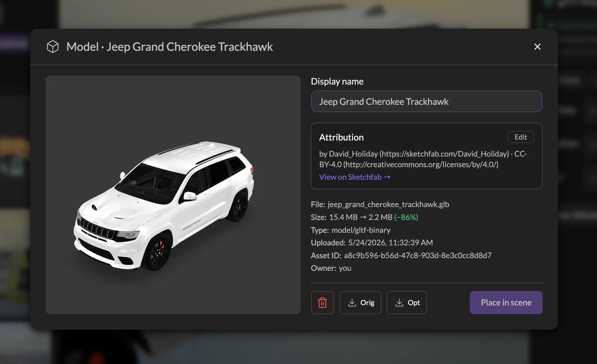Click the Display name input field
Viewport: 597px width, 364px height.
pyautogui.click(x=426, y=101)
